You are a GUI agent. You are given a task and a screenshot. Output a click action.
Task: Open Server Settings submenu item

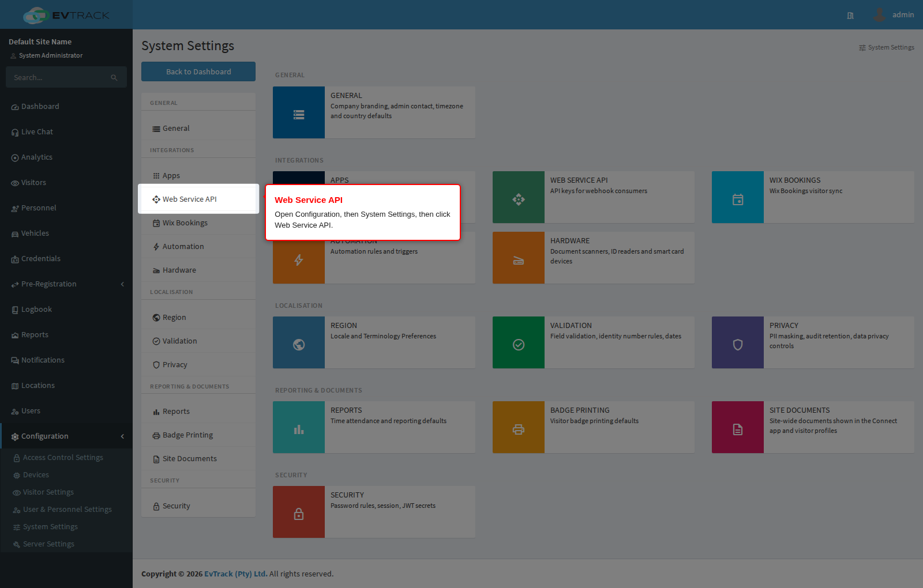(x=66, y=544)
